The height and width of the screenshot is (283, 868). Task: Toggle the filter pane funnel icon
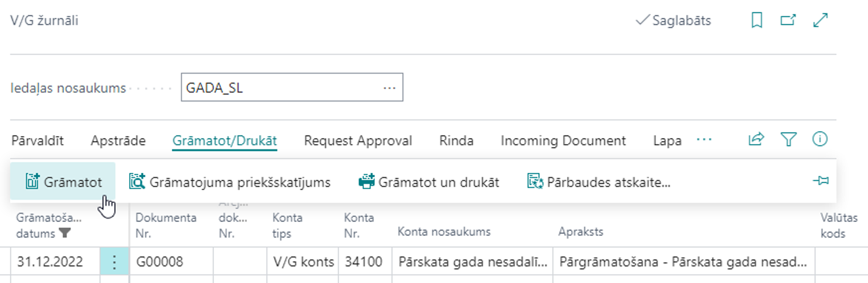(788, 139)
